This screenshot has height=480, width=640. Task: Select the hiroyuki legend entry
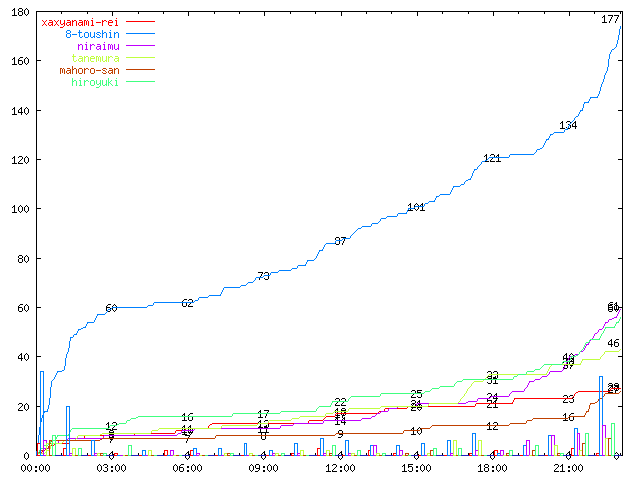(x=95, y=82)
